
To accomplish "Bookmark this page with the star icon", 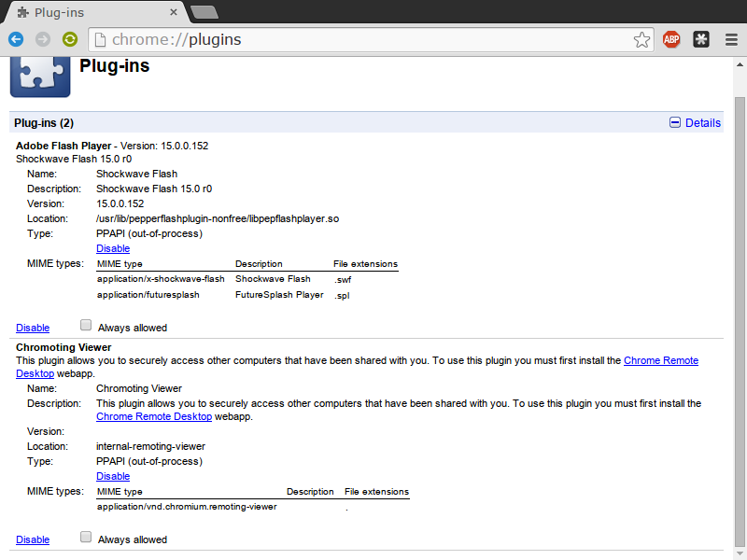I will [x=641, y=39].
